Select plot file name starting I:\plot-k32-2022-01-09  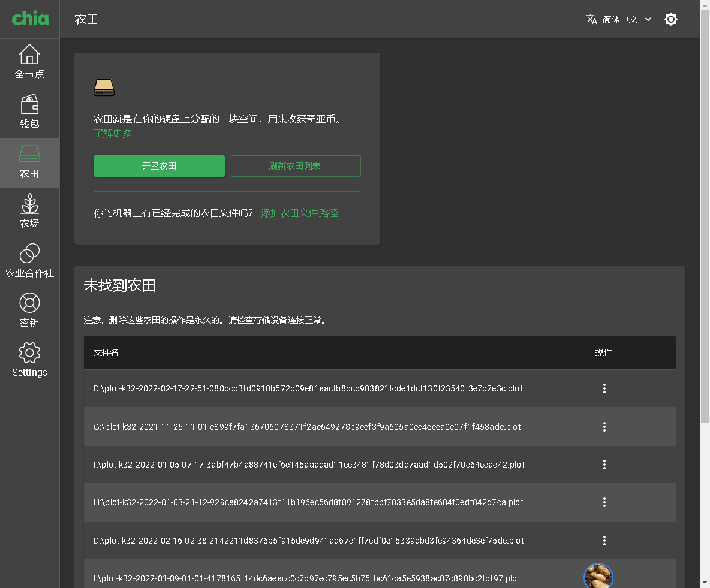coord(306,578)
